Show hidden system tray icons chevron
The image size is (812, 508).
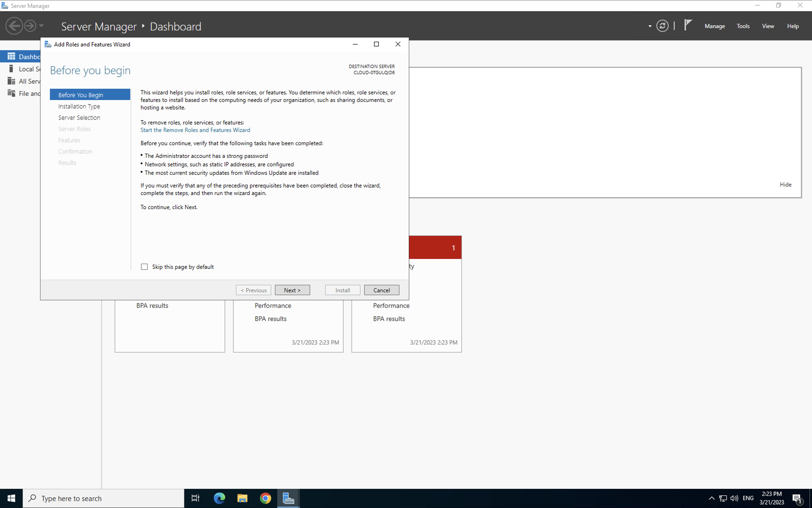coord(711,498)
